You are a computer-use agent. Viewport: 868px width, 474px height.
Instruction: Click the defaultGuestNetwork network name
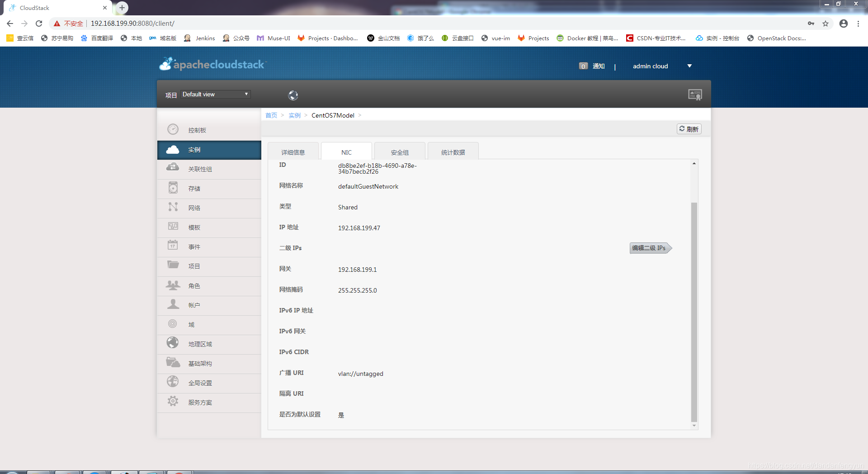[368, 186]
